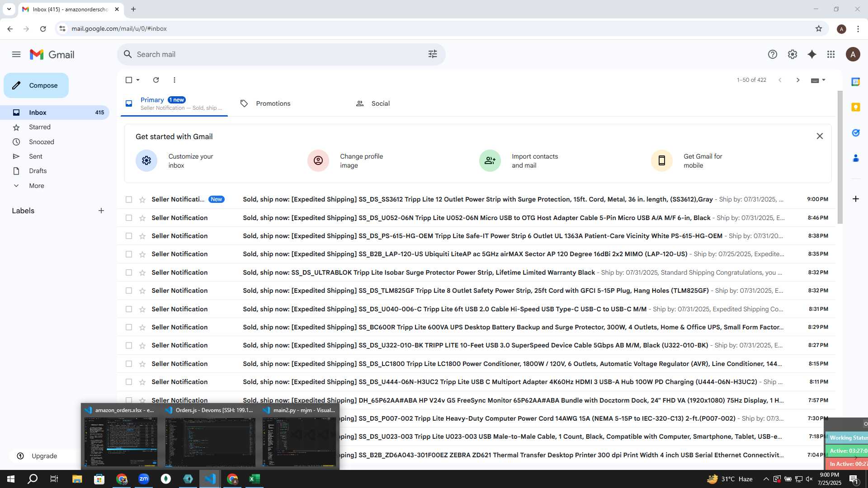Open the input tools dropdown

(824, 80)
